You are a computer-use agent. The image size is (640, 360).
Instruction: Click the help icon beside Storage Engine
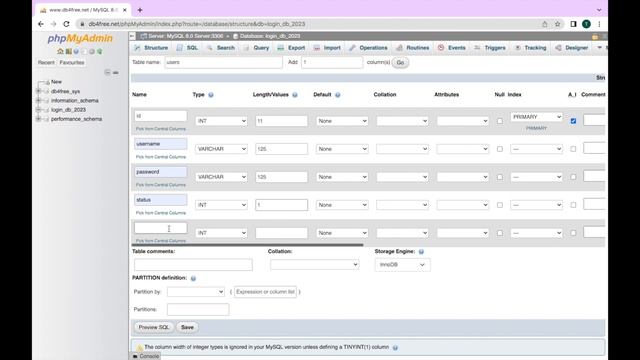[x=421, y=251]
